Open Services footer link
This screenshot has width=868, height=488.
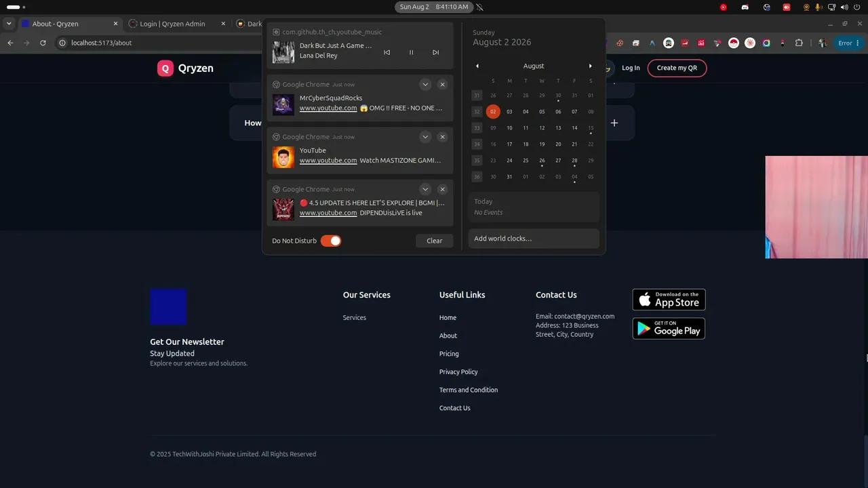(354, 317)
